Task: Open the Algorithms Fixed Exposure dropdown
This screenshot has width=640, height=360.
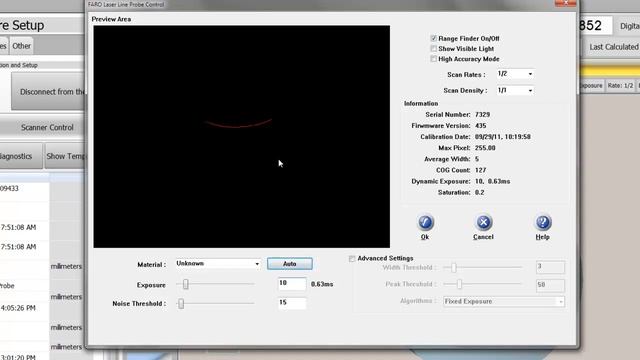Action: (x=504, y=302)
